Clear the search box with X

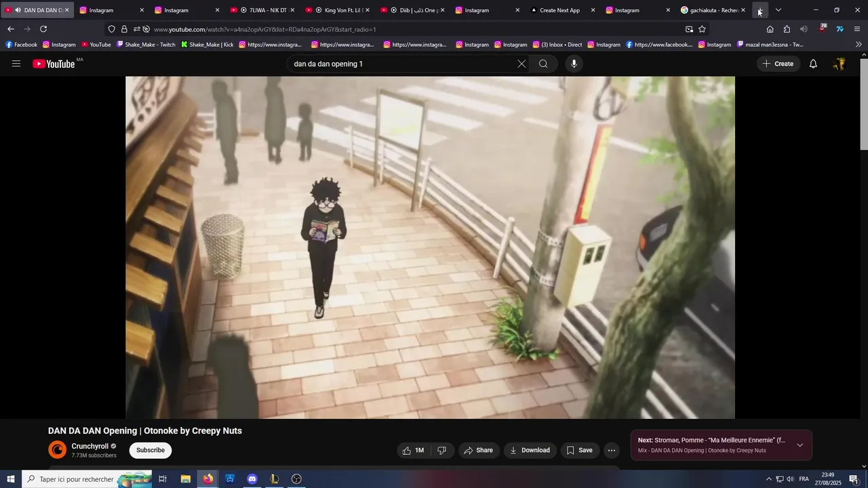point(521,64)
